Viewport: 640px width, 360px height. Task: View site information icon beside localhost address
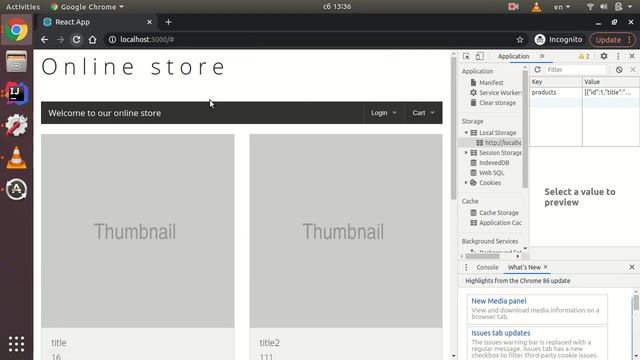coord(112,40)
